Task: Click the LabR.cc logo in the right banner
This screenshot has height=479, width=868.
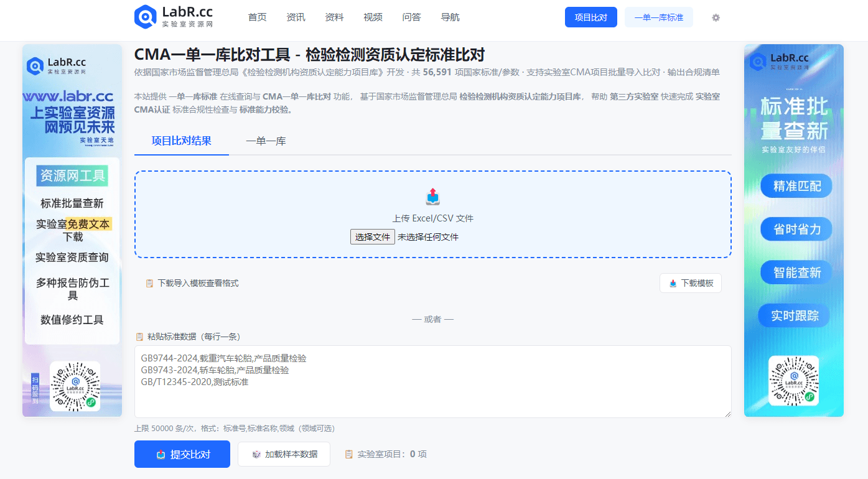Action: pyautogui.click(x=779, y=61)
